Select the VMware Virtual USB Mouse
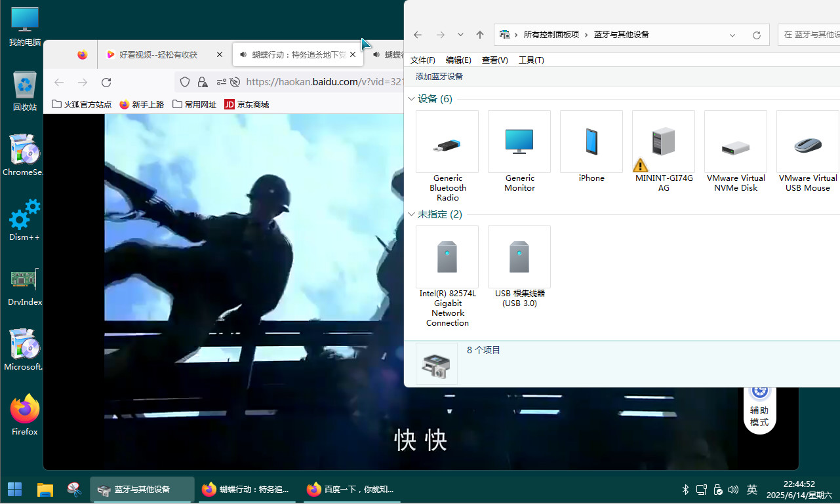Viewport: 840px width, 504px height. (808, 151)
